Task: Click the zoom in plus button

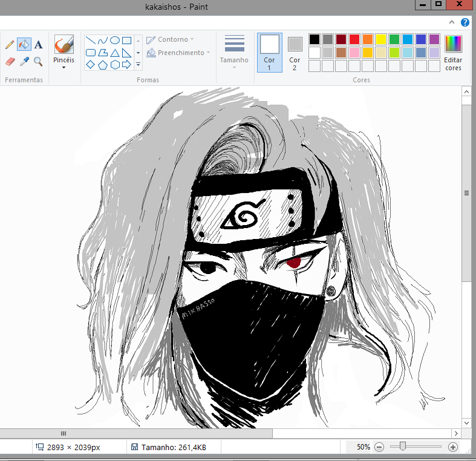Action: pos(453,447)
